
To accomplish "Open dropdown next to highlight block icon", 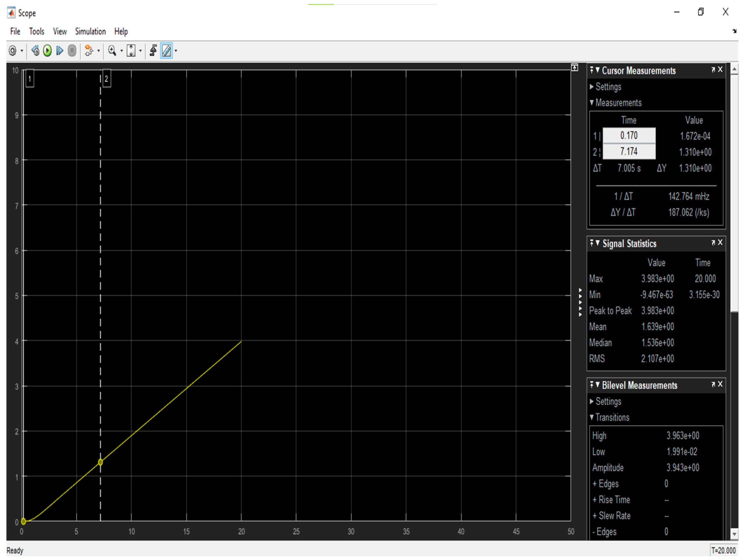I will [99, 51].
